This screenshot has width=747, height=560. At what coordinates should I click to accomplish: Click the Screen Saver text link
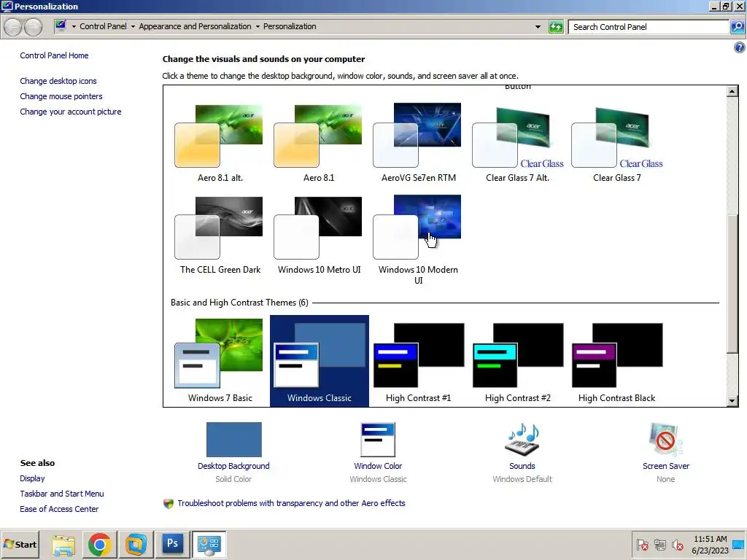665,466
